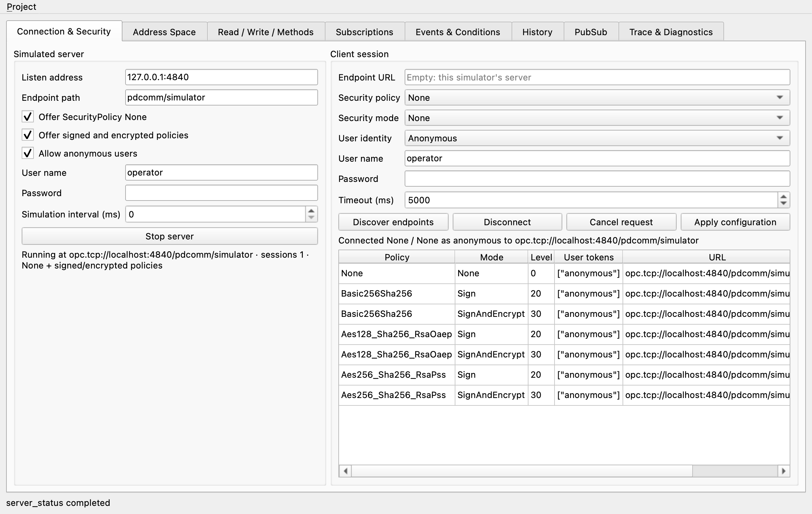This screenshot has height=514, width=812.
Task: Show the Trace & Diagnostics tab
Action: pyautogui.click(x=671, y=32)
